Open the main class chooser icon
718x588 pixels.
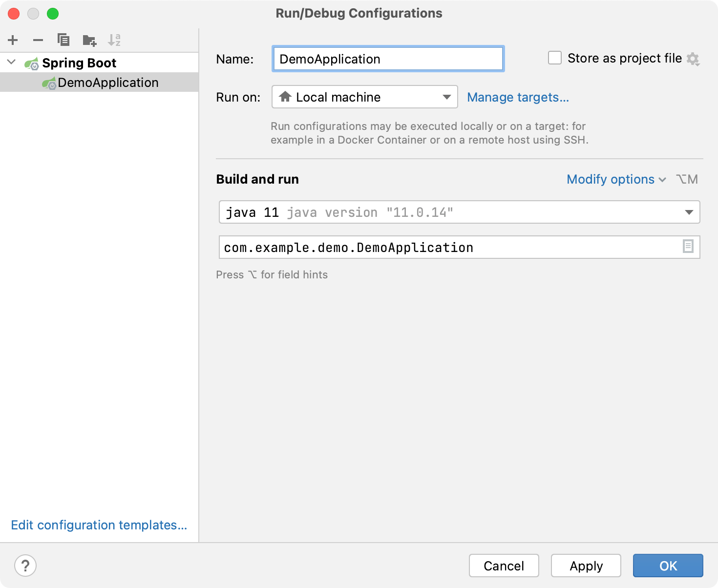click(x=689, y=247)
